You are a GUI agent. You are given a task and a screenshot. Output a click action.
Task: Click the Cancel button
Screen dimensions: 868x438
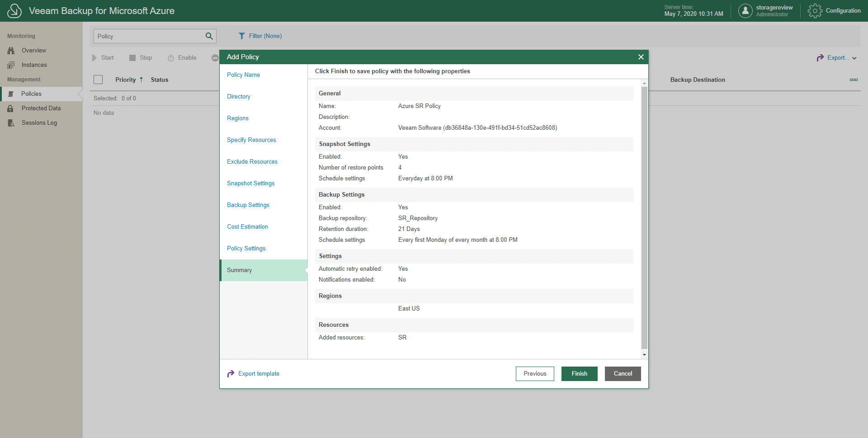point(623,374)
